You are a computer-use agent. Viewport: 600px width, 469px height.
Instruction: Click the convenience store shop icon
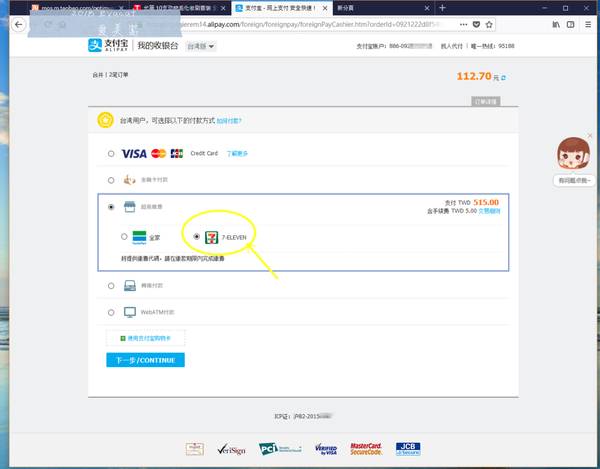click(x=130, y=207)
